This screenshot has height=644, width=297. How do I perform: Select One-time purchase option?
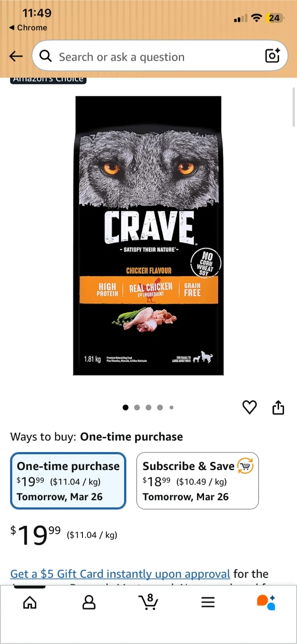pyautogui.click(x=68, y=481)
